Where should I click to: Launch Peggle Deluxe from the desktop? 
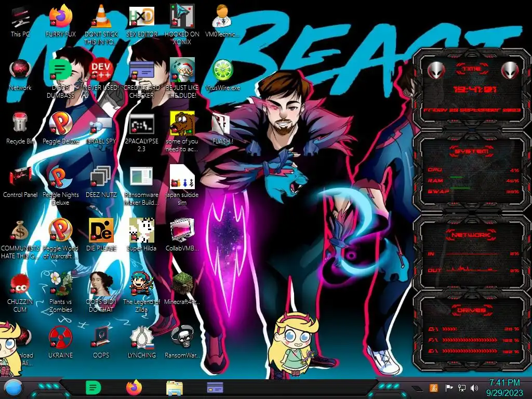pyautogui.click(x=60, y=129)
